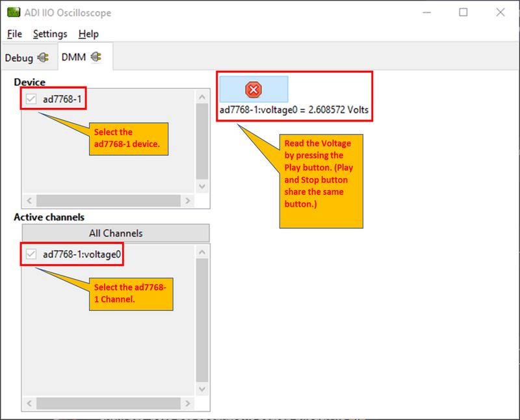520x420 pixels.
Task: Detach the Debug tab plug icon
Action: pos(43,58)
